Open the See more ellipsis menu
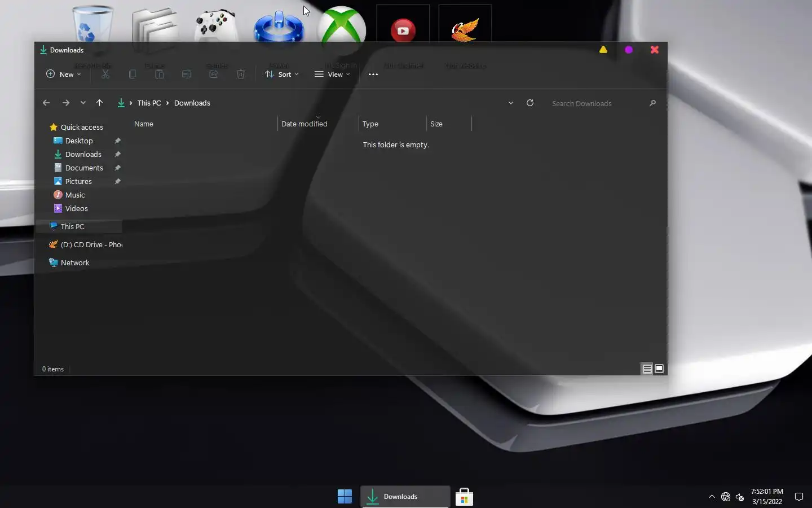 [373, 74]
